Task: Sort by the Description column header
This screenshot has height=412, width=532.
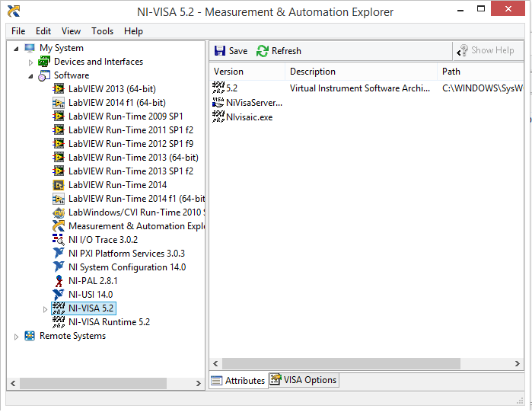Action: point(361,72)
